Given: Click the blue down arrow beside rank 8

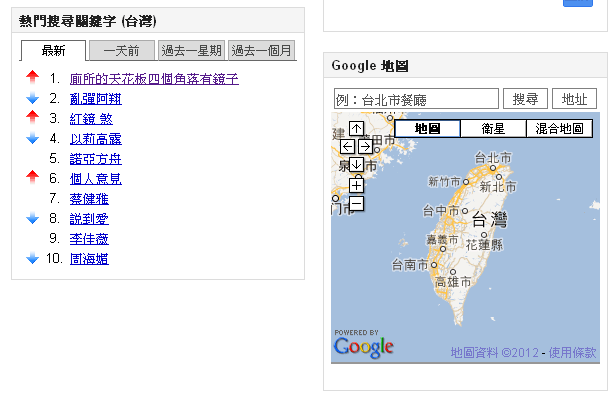Looking at the screenshot, I should 33,218.
